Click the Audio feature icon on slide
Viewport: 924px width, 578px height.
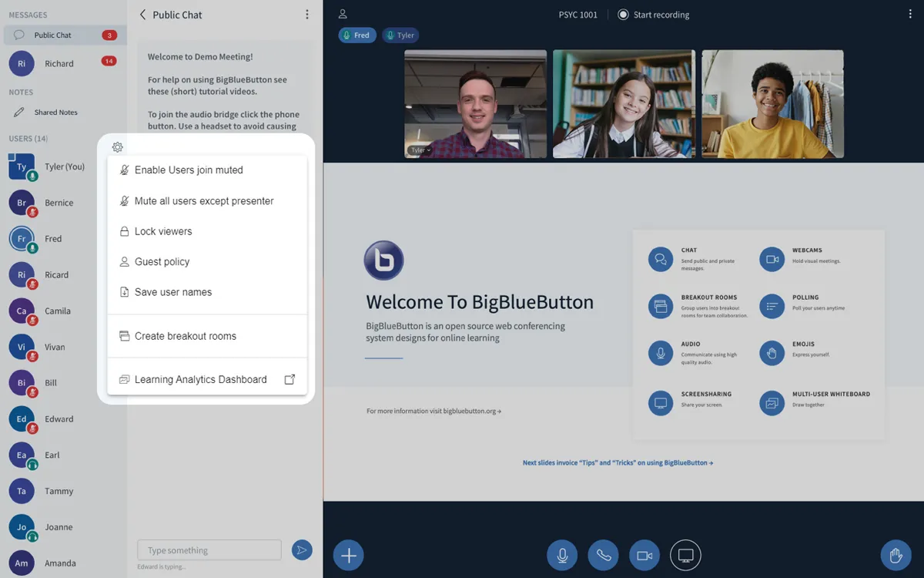click(661, 354)
